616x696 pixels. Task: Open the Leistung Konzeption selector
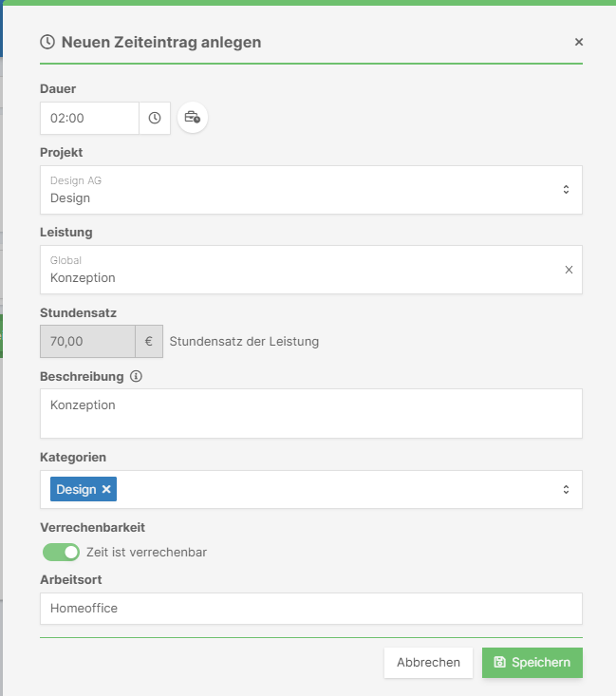(302, 270)
